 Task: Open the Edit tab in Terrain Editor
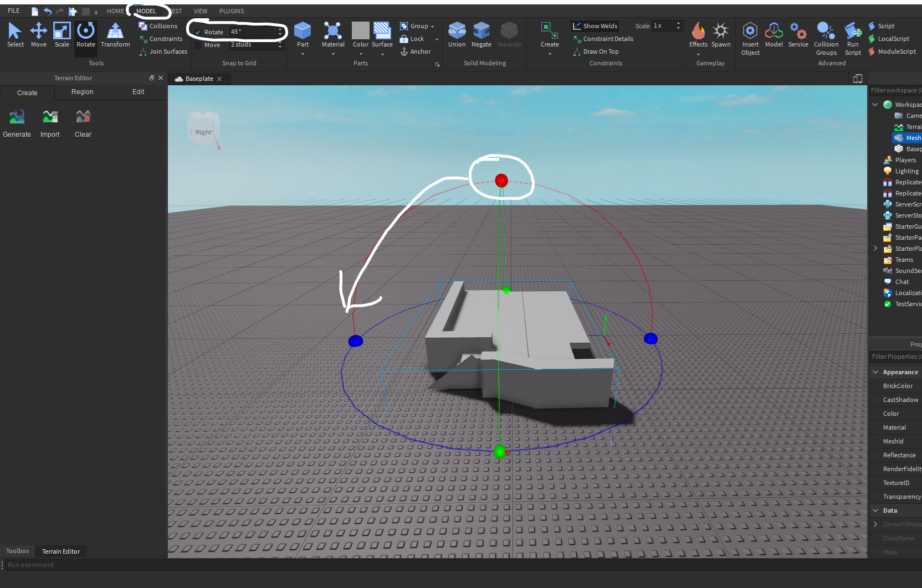(139, 92)
